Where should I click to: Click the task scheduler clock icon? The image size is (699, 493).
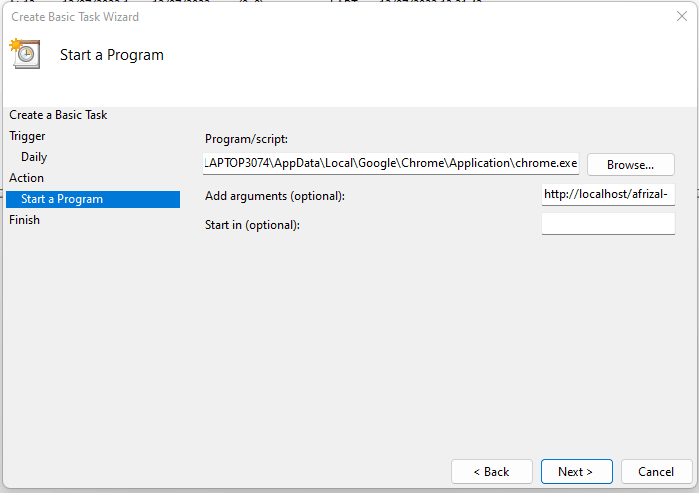click(x=25, y=54)
